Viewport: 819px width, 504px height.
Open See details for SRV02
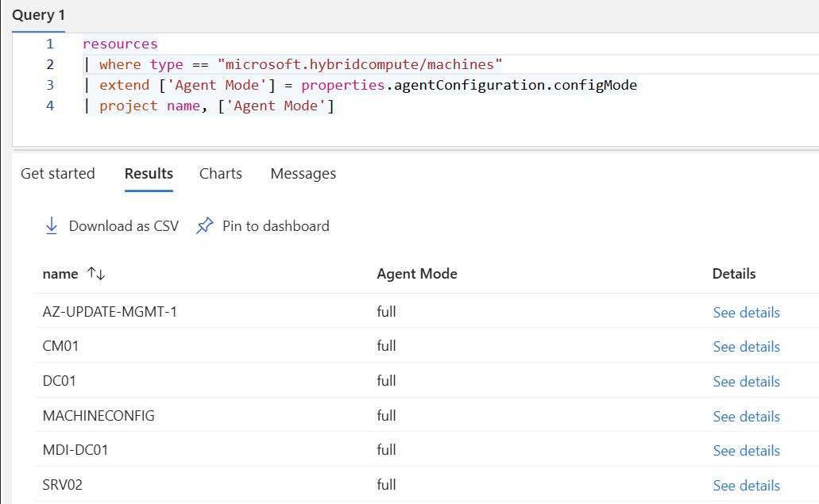click(x=746, y=485)
